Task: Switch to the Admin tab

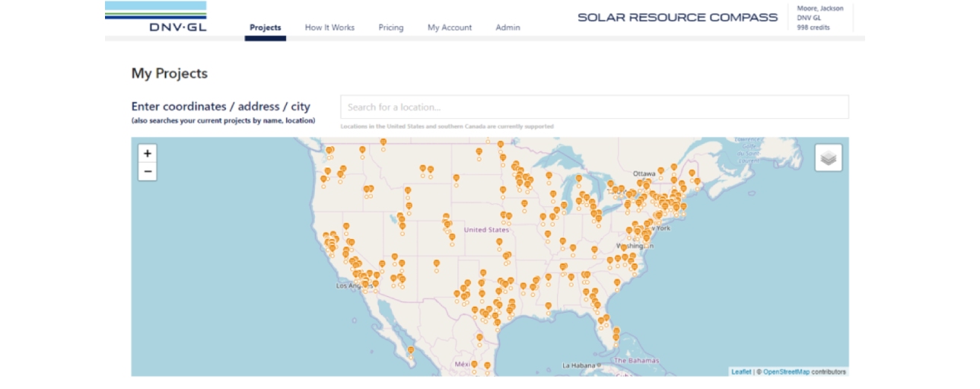Action: click(508, 27)
